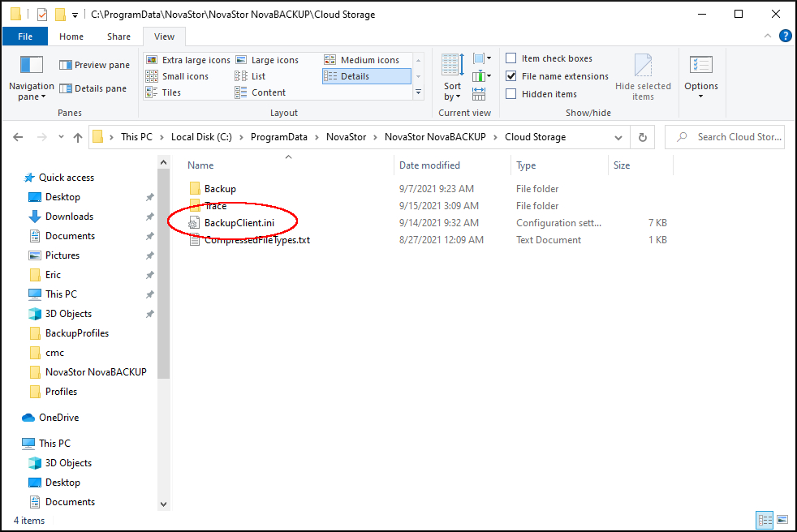Switch to details view in status bar
The height and width of the screenshot is (532, 797).
[765, 521]
